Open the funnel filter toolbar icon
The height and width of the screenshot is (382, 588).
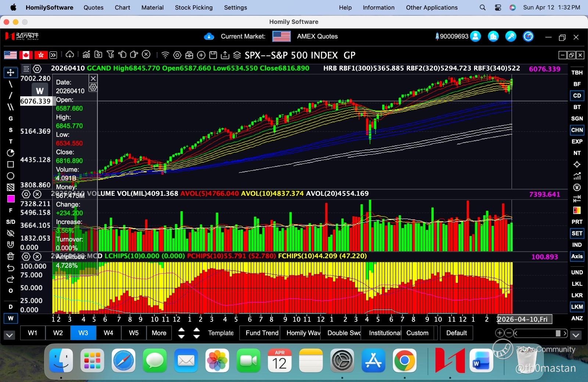click(110, 55)
